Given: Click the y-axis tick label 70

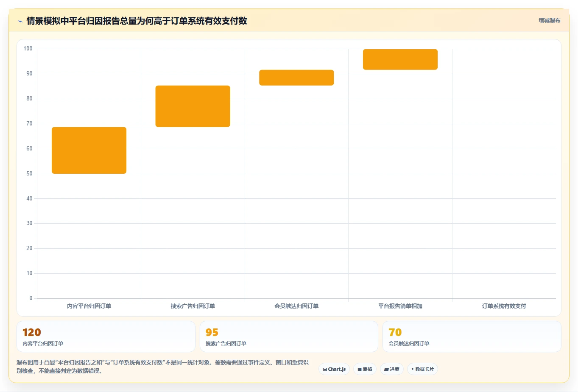Looking at the screenshot, I should tap(29, 124).
